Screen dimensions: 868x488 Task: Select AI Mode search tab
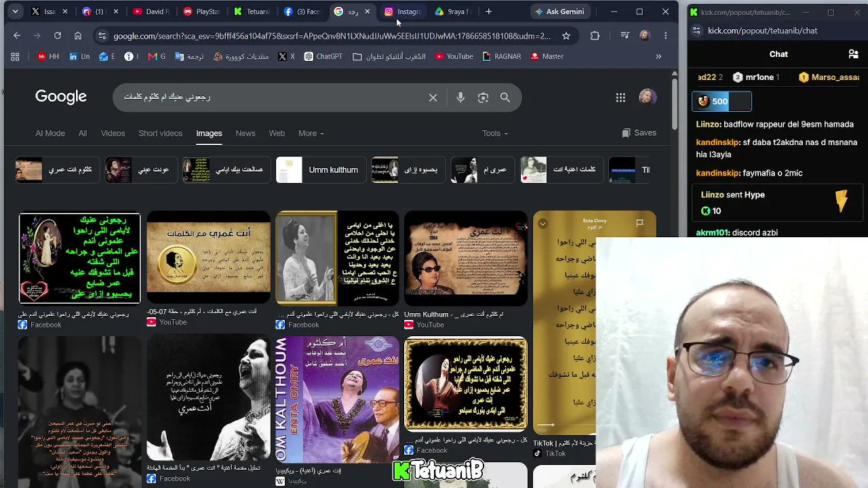coord(50,134)
